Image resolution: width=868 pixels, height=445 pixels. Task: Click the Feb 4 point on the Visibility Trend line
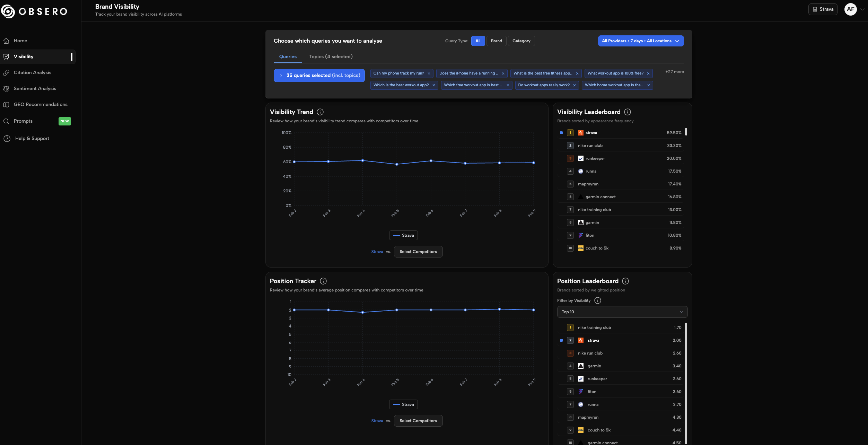coord(362,160)
